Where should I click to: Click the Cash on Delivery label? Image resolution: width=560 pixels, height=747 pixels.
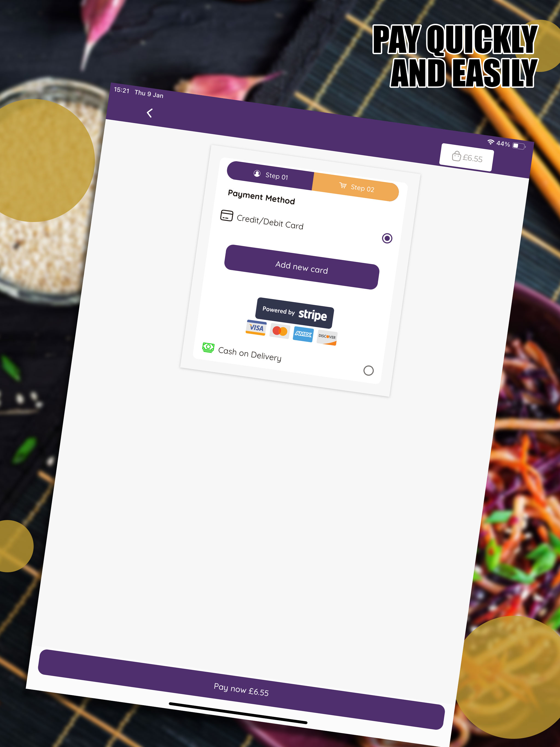coord(250,354)
